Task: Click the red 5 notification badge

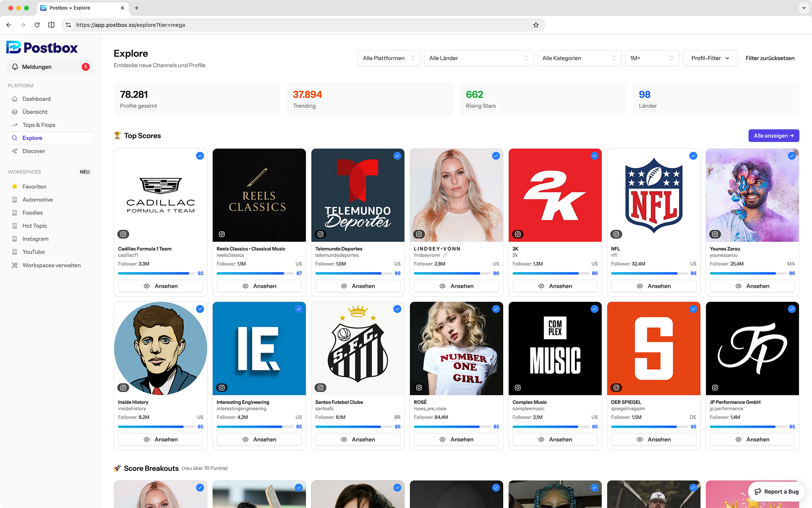Action: click(x=86, y=67)
